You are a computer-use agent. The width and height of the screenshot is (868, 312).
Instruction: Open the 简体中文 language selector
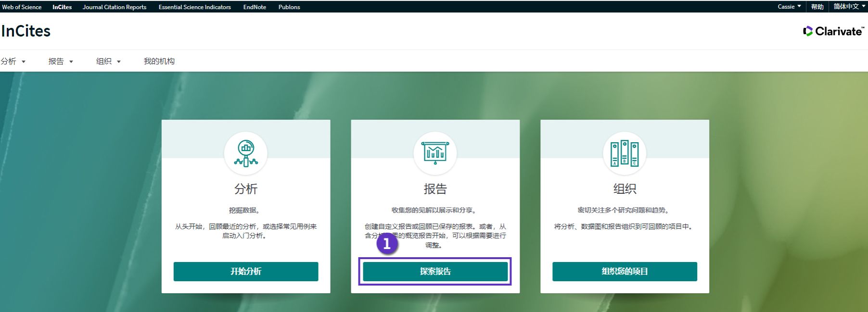pos(849,7)
